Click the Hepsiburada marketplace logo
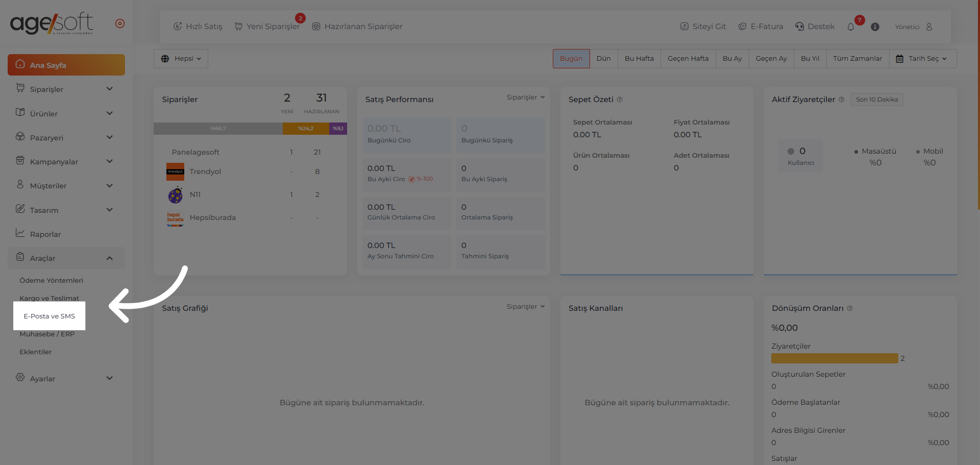This screenshot has width=980, height=465. [175, 218]
